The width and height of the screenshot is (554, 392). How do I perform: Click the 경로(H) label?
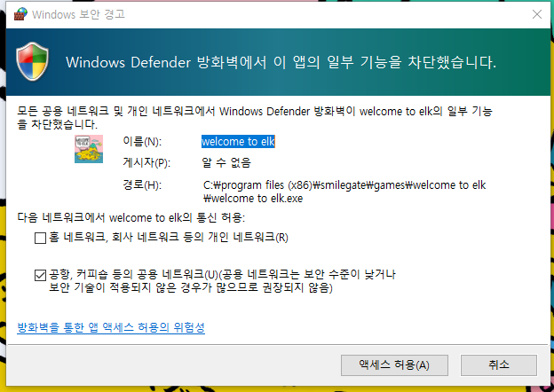coord(142,184)
